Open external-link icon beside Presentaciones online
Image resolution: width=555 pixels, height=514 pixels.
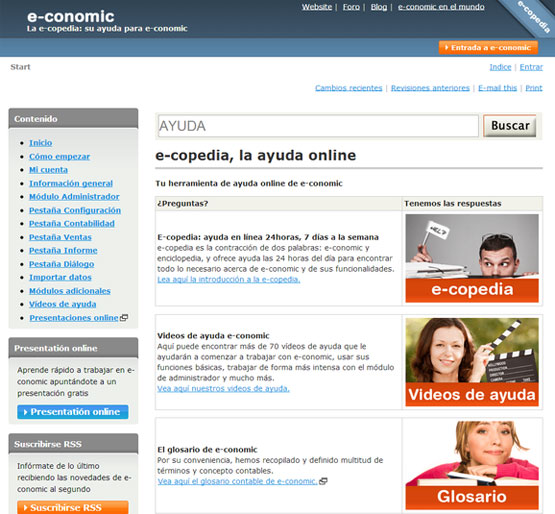tap(124, 318)
